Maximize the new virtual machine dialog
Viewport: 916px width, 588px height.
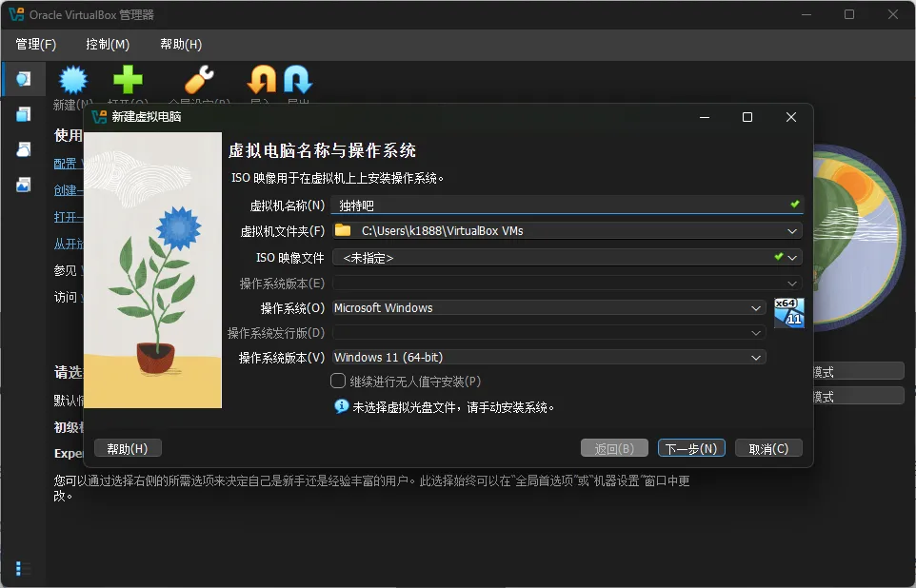point(747,117)
